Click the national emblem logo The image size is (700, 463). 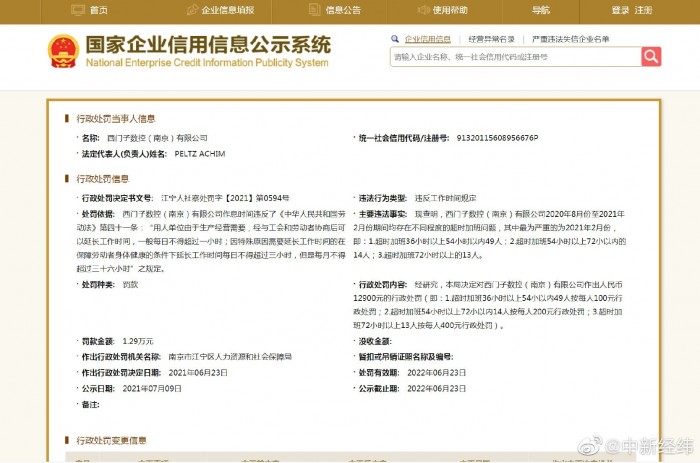(63, 51)
